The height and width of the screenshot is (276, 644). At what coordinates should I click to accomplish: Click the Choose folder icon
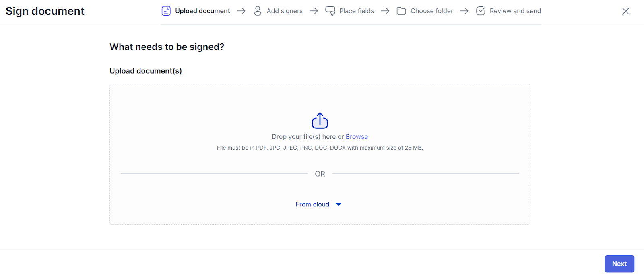(401, 11)
